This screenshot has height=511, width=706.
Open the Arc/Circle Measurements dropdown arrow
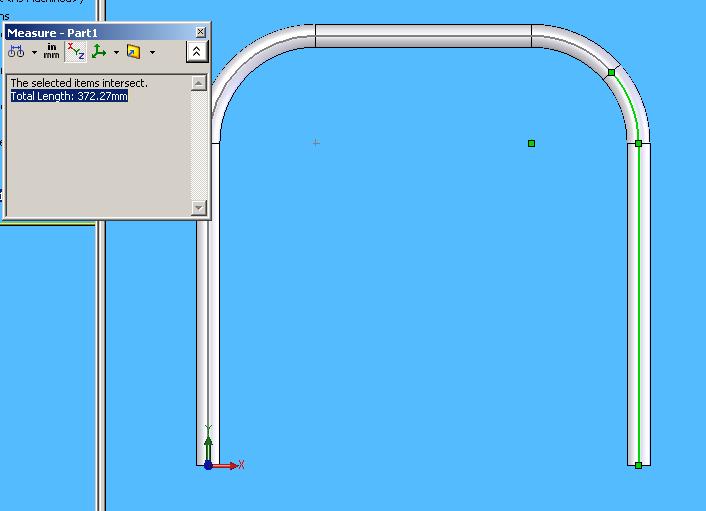(x=34, y=52)
